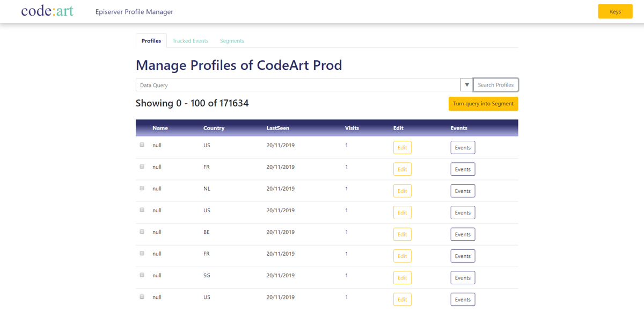Click the Visits column header
This screenshot has width=644, height=309.
pos(352,128)
